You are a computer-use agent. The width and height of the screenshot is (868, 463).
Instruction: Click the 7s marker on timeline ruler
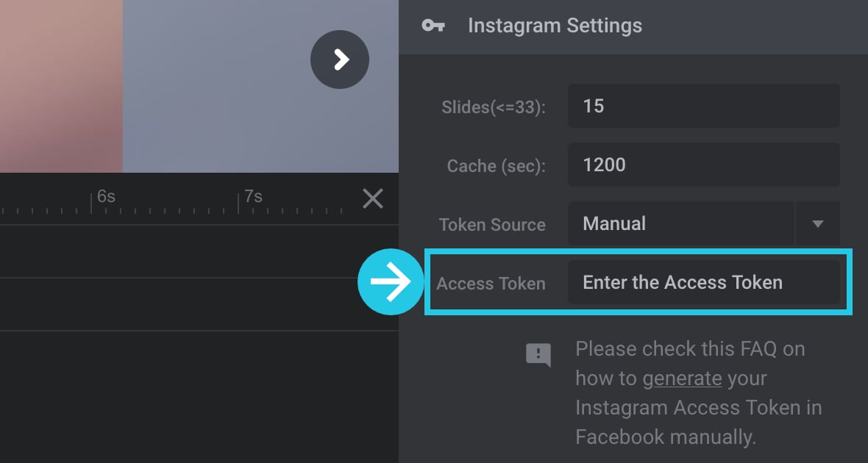(253, 196)
